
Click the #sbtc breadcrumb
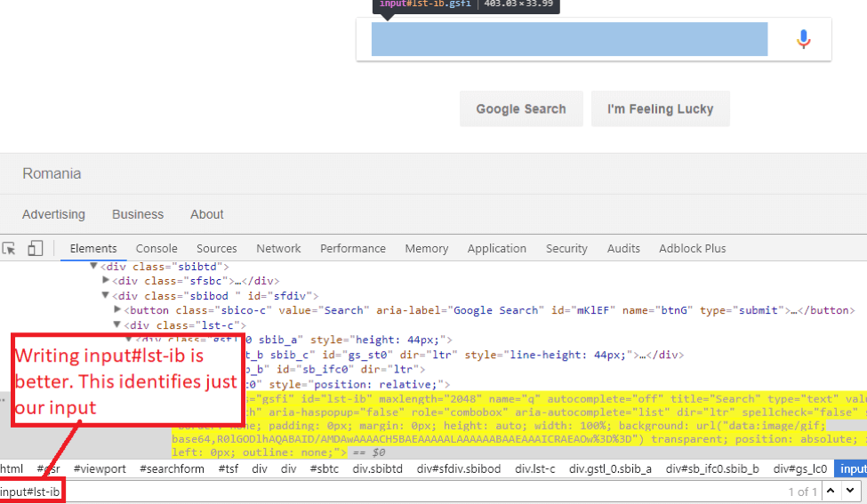click(x=324, y=469)
